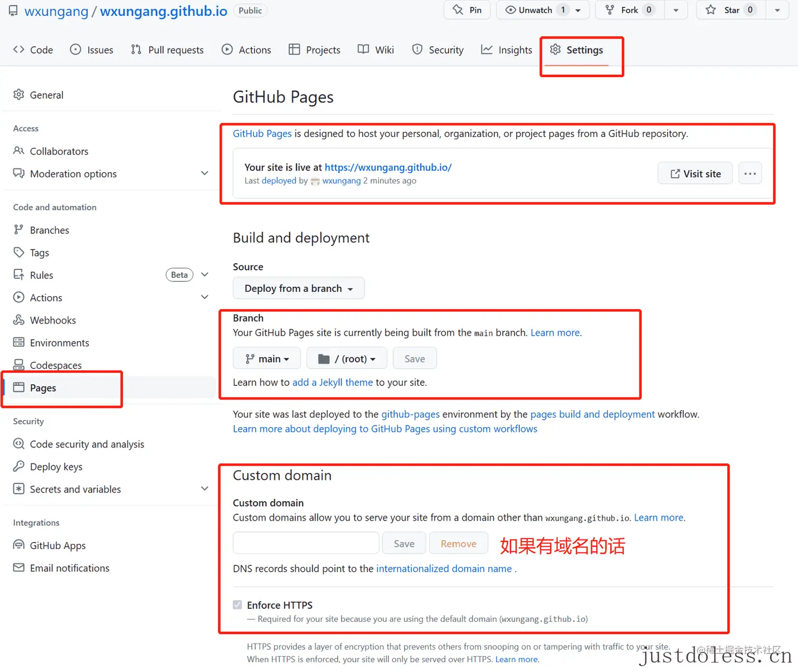Click the Pin button
798x672 pixels.
click(467, 10)
